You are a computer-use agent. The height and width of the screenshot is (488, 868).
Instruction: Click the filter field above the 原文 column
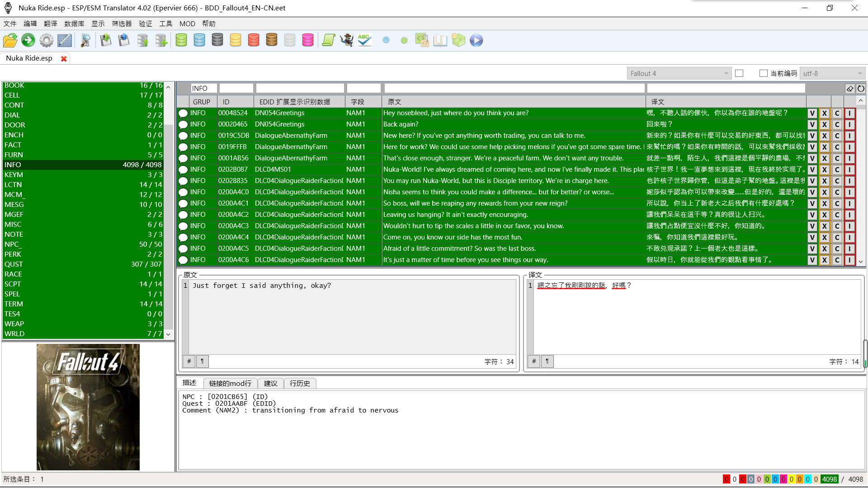pos(514,89)
